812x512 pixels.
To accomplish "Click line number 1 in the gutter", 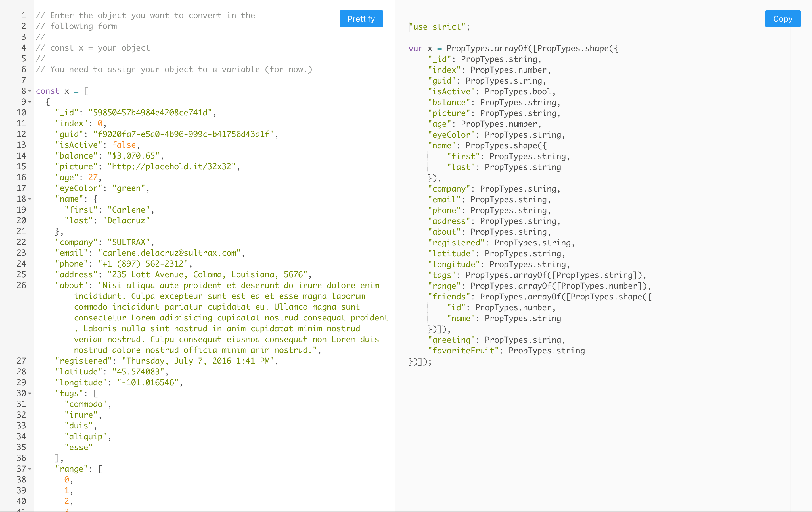I will 23,16.
